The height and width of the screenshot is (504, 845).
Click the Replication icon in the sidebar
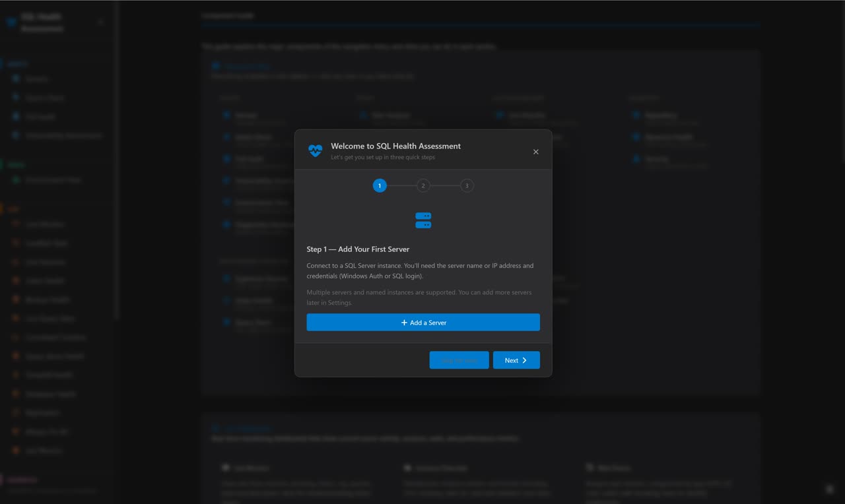tap(15, 412)
